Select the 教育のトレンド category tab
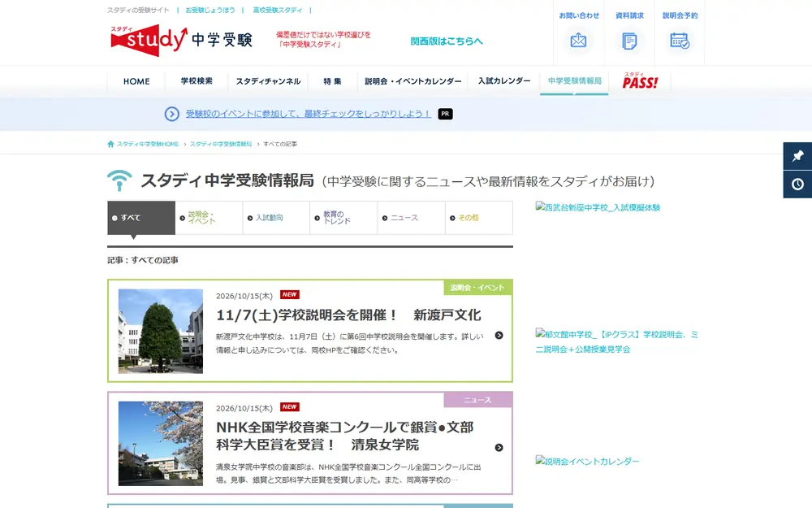This screenshot has height=508, width=812. (343, 218)
